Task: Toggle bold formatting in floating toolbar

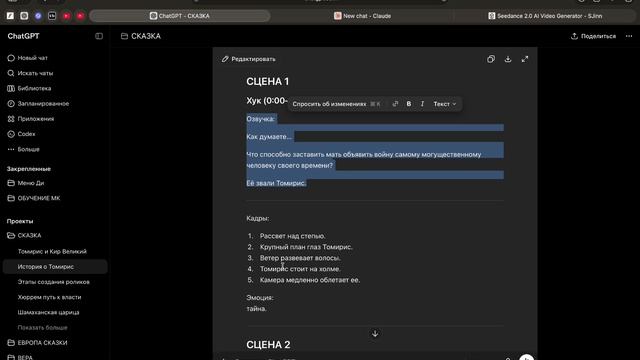Action: coord(409,104)
